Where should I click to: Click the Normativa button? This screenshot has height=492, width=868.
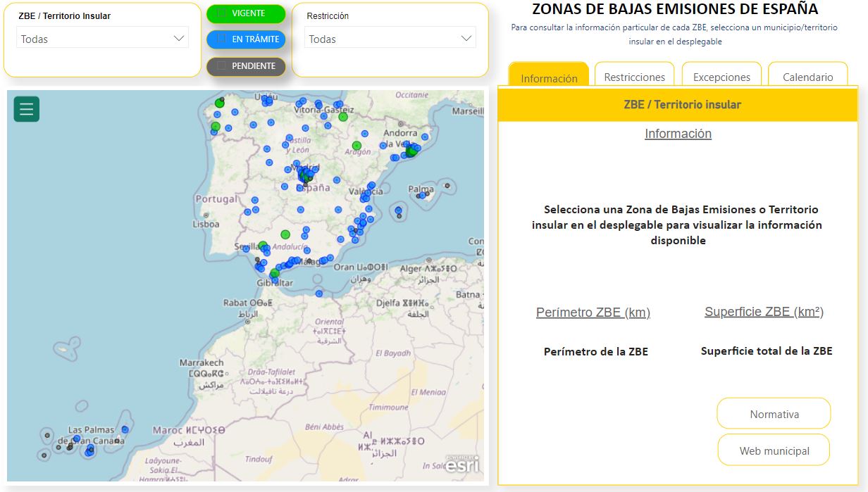pos(774,414)
